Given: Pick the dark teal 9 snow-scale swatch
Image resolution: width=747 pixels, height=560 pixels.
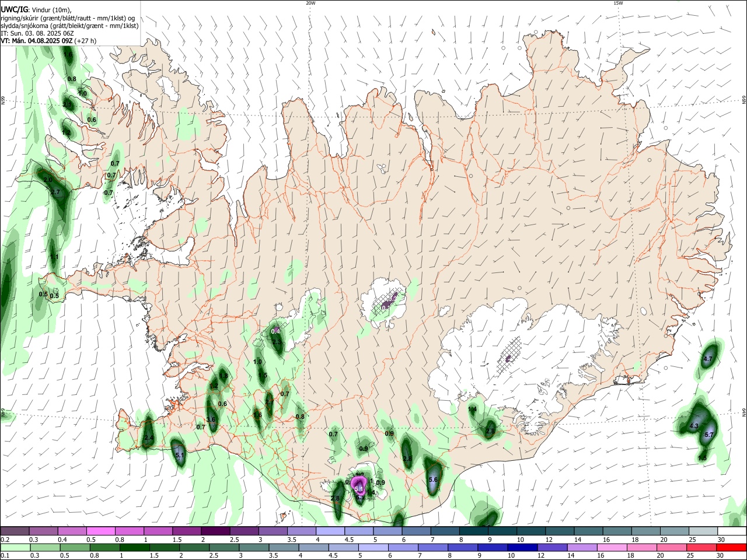Looking at the screenshot, I should pos(502,531).
